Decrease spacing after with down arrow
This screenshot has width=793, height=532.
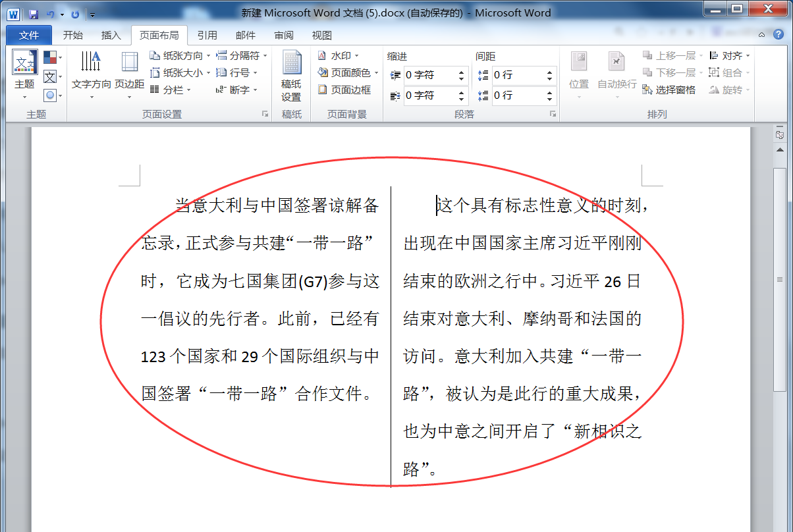tap(550, 100)
